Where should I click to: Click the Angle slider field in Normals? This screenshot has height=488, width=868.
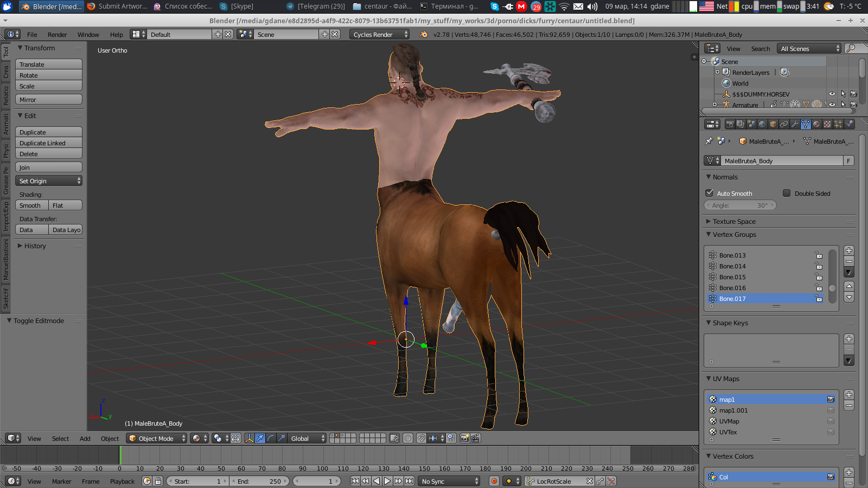point(740,206)
